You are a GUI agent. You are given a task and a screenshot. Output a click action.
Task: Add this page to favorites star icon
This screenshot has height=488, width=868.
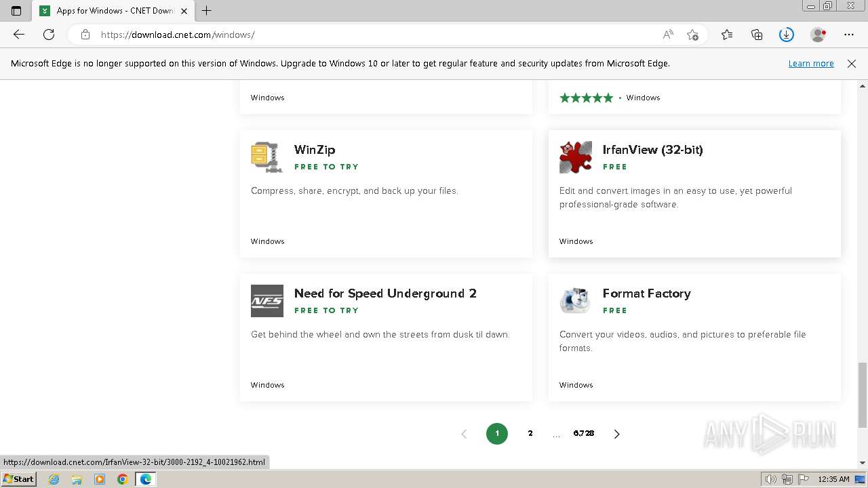692,35
